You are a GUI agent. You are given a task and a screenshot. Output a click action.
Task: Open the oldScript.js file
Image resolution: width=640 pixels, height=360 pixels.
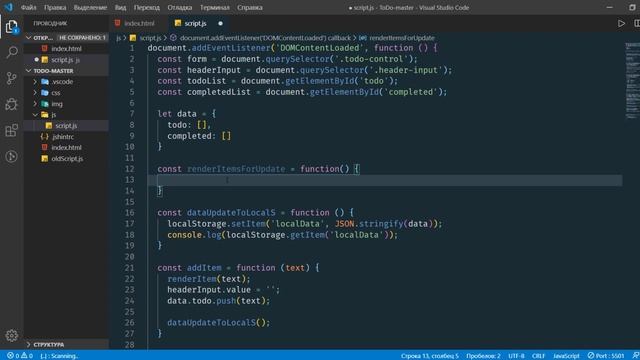tap(66, 158)
